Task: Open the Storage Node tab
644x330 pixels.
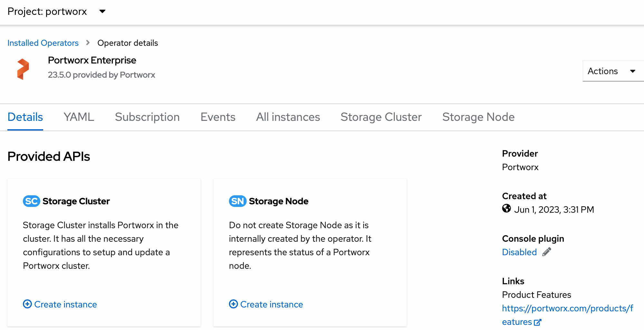Action: 478,117
